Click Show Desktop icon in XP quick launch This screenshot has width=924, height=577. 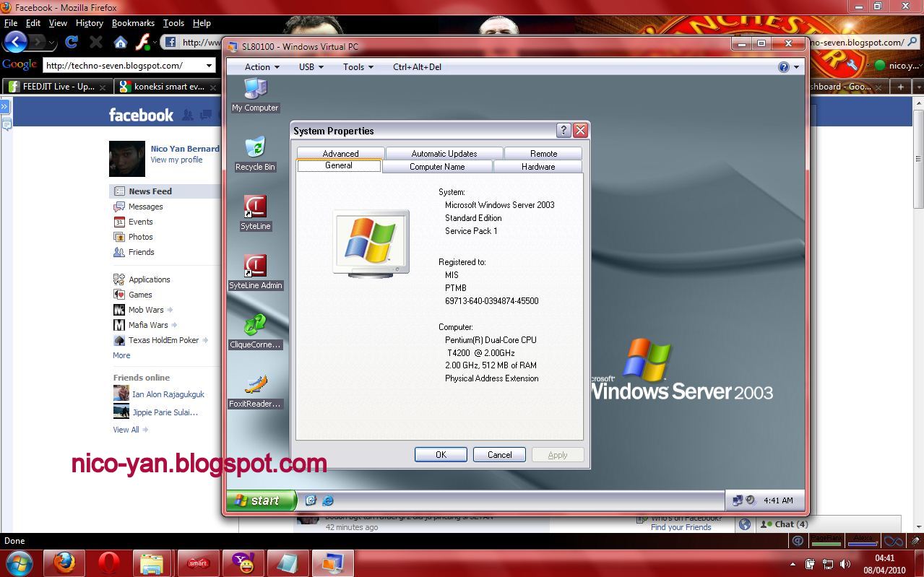pos(311,500)
